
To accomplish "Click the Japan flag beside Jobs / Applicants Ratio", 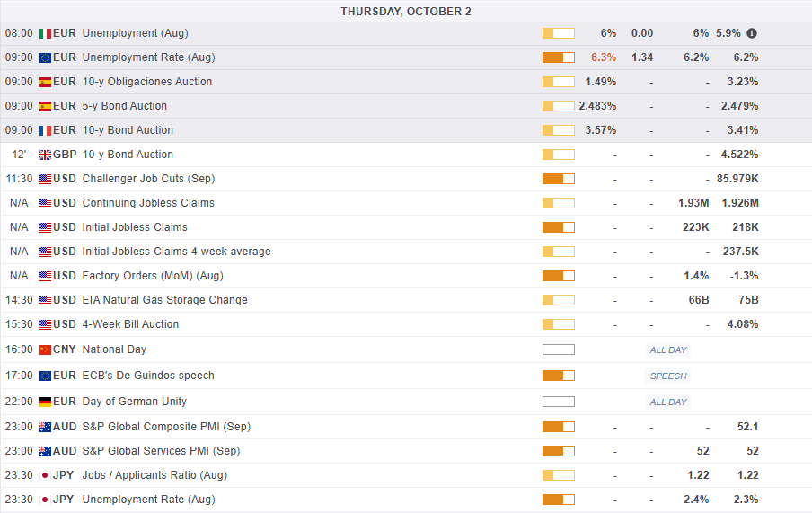I will click(x=45, y=475).
